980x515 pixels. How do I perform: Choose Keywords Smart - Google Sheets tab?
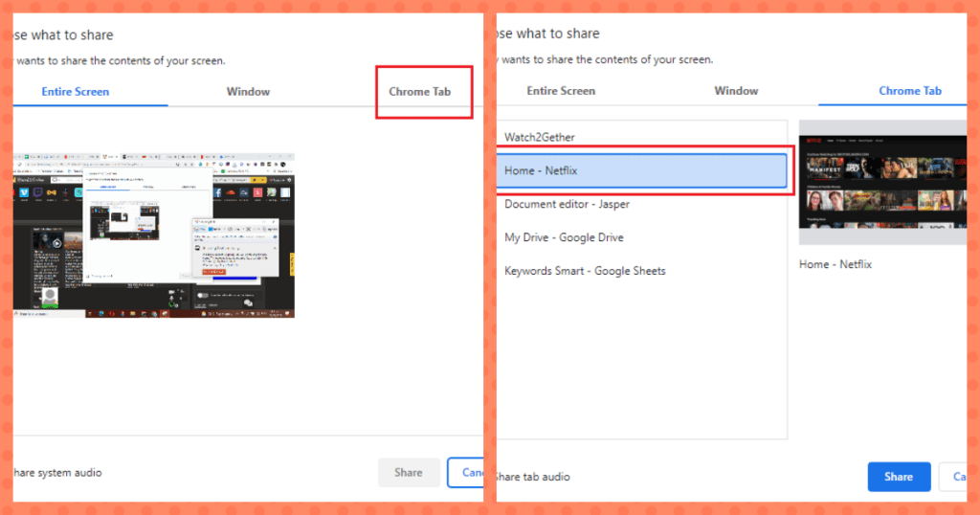pyautogui.click(x=585, y=271)
